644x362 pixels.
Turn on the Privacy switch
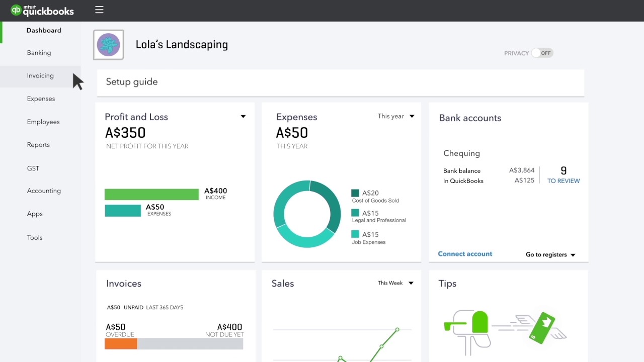tap(542, 53)
